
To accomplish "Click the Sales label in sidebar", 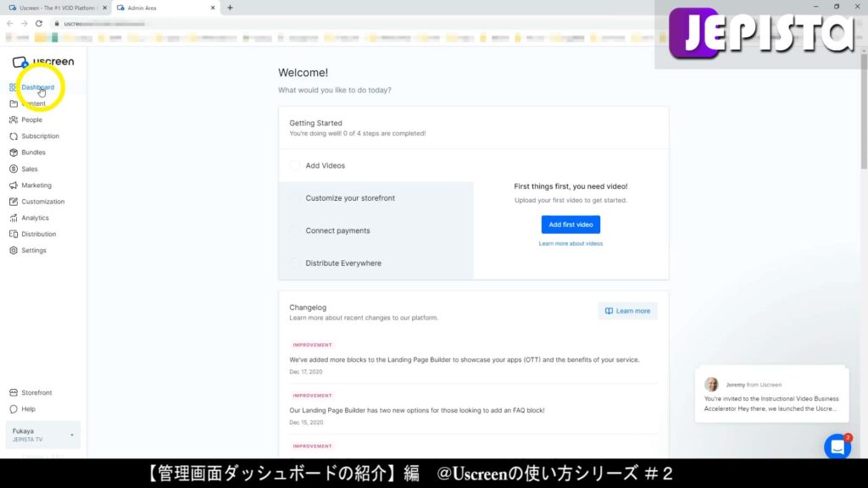I will 30,169.
